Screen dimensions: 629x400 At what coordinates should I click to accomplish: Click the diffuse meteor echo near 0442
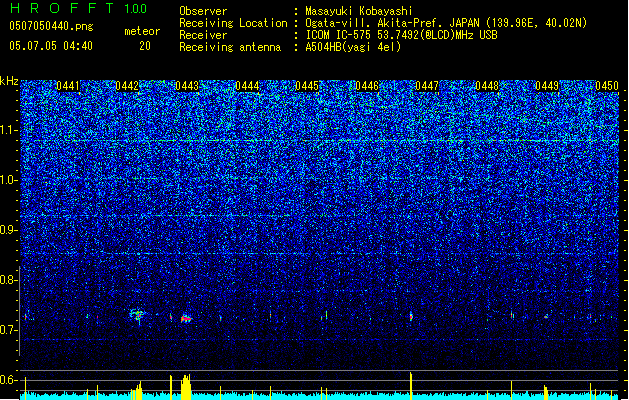137,315
